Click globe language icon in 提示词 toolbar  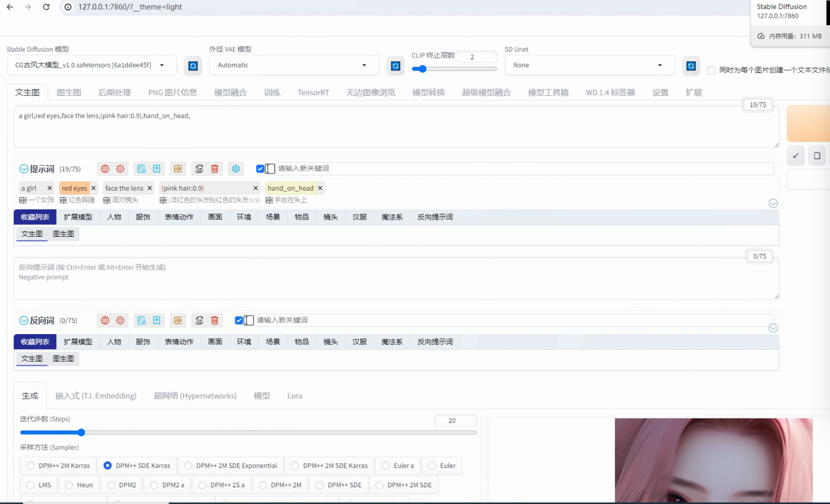(105, 169)
